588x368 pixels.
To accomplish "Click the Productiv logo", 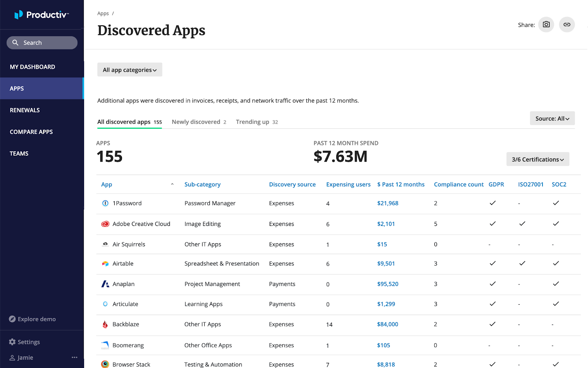I will tap(42, 15).
